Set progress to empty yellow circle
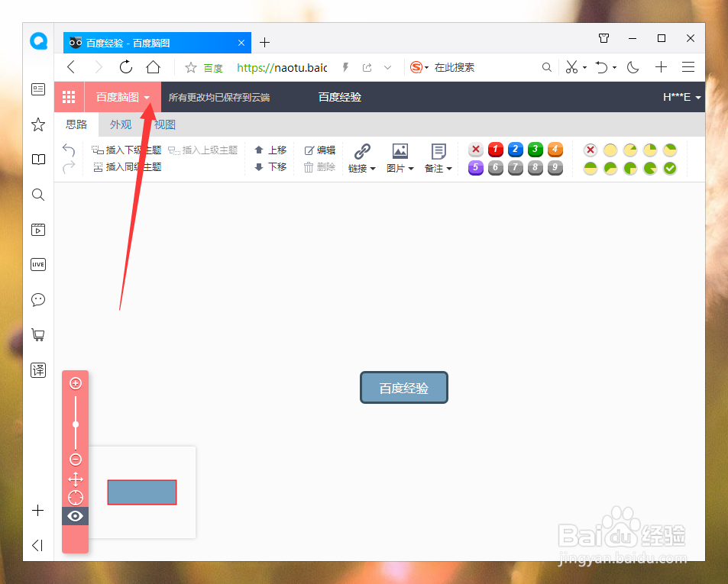This screenshot has height=584, width=728. click(610, 150)
